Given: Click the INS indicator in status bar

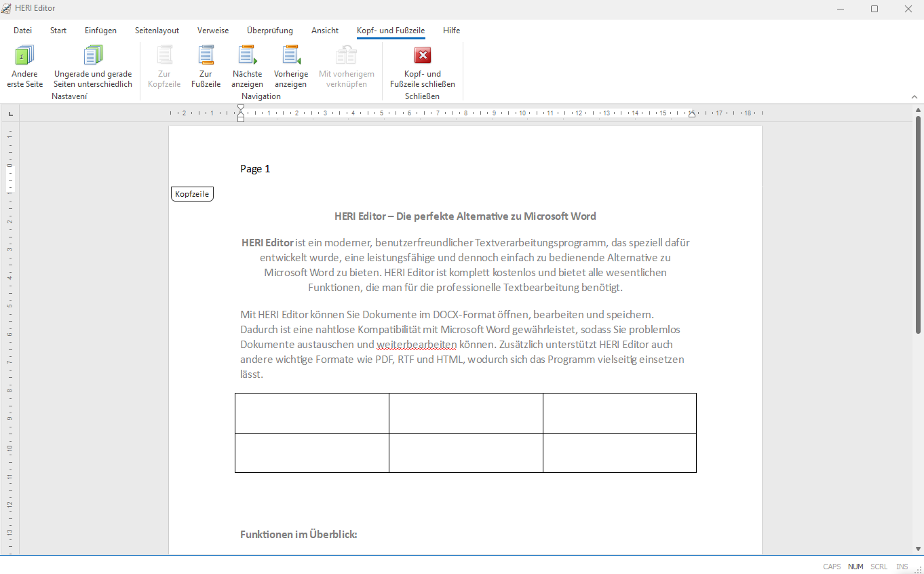Looking at the screenshot, I should pyautogui.click(x=902, y=567).
